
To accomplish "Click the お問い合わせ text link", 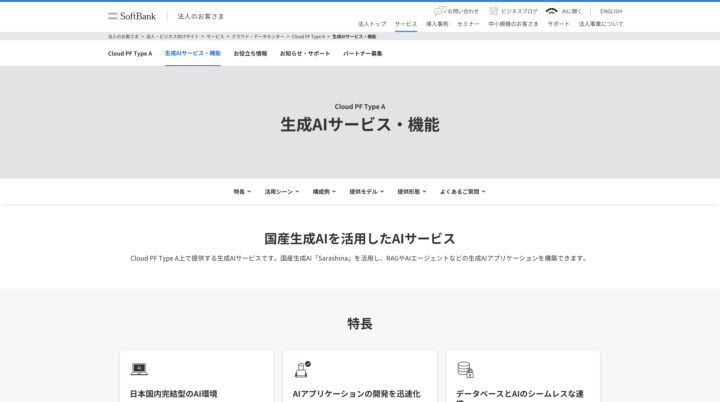I will [x=463, y=11].
